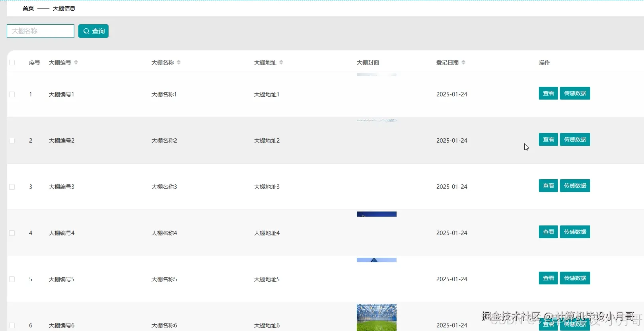Viewport: 644px width, 331px height.
Task: Go to 首页 in the breadcrumb
Action: coord(28,8)
